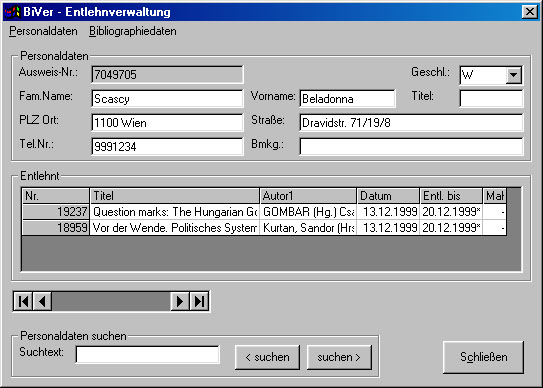This screenshot has width=543, height=388.
Task: Click the 'GOMBAR (Hg.)' author cell
Action: (308, 212)
